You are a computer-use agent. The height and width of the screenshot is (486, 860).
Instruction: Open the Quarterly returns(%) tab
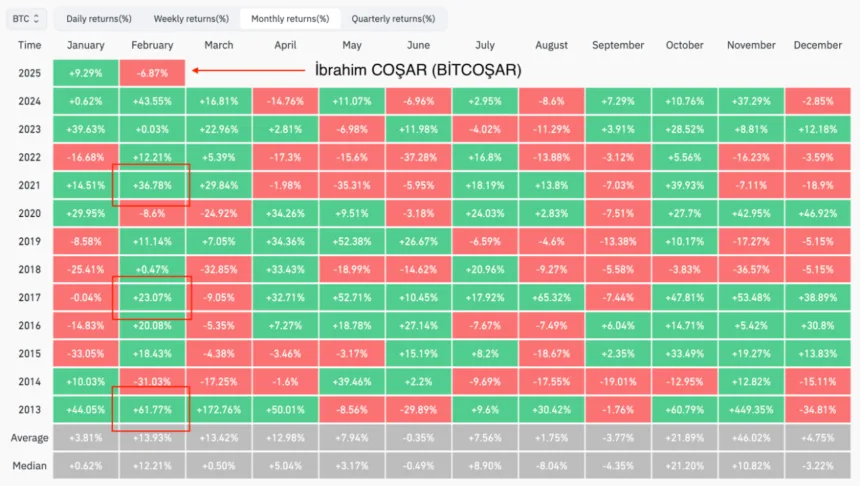click(x=393, y=19)
